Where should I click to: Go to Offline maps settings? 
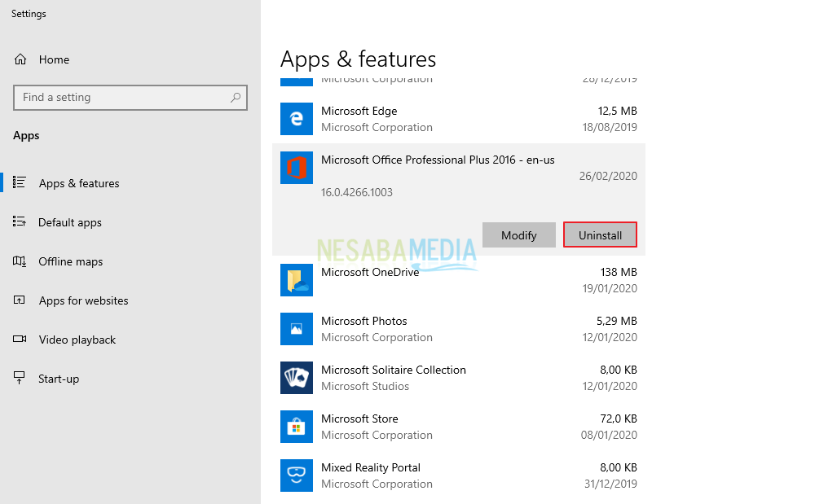(x=70, y=261)
